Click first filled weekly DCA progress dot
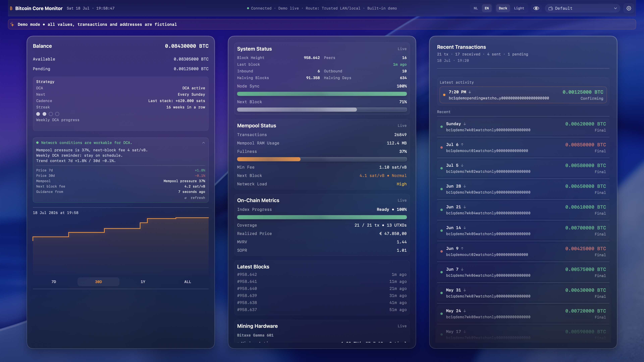Image resolution: width=644 pixels, height=362 pixels. tap(38, 114)
